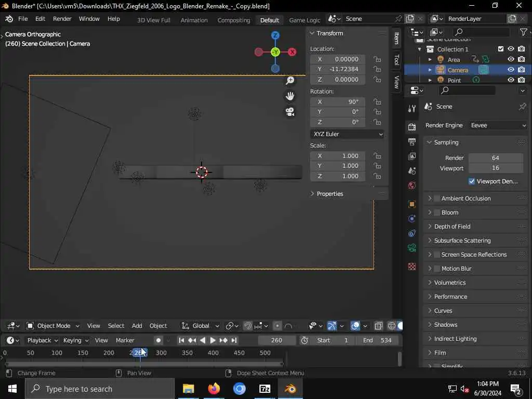Click the blue Z axis gizmo ball
Screen dimensions: 532x399
coord(275,35)
